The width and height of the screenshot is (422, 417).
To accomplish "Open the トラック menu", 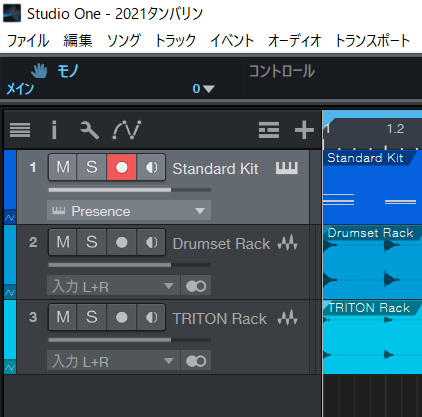I will click(x=175, y=41).
